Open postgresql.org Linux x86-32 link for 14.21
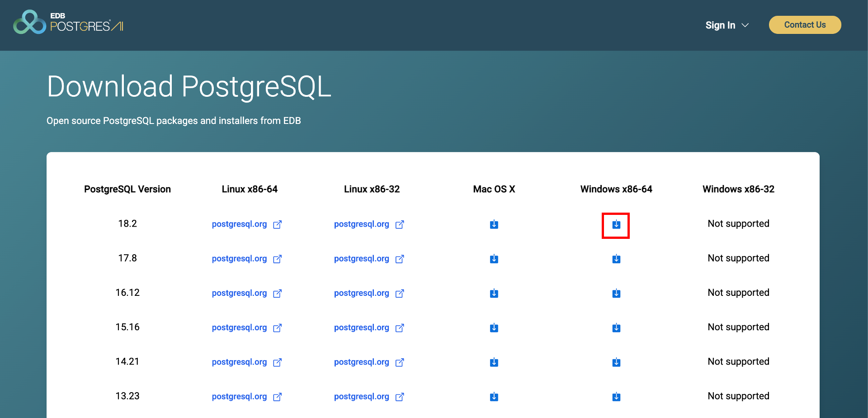Image resolution: width=868 pixels, height=418 pixels. (369, 362)
